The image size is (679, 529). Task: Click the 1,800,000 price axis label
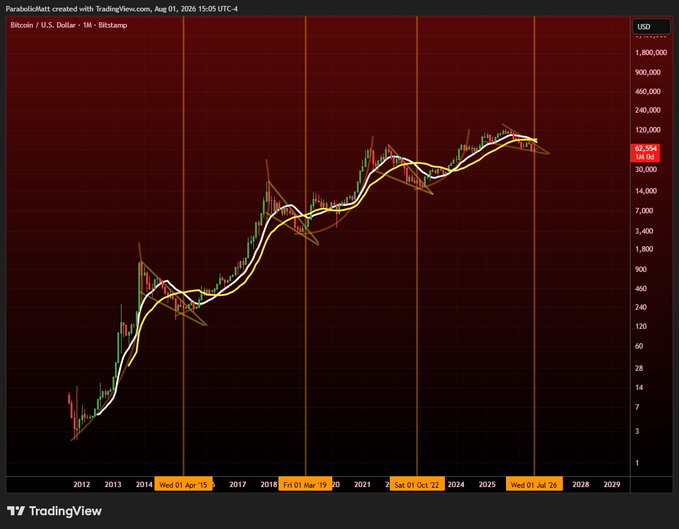point(651,53)
